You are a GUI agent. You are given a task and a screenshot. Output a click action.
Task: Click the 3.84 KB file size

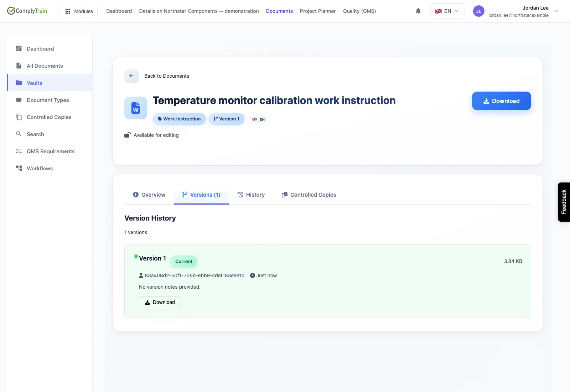pos(513,261)
